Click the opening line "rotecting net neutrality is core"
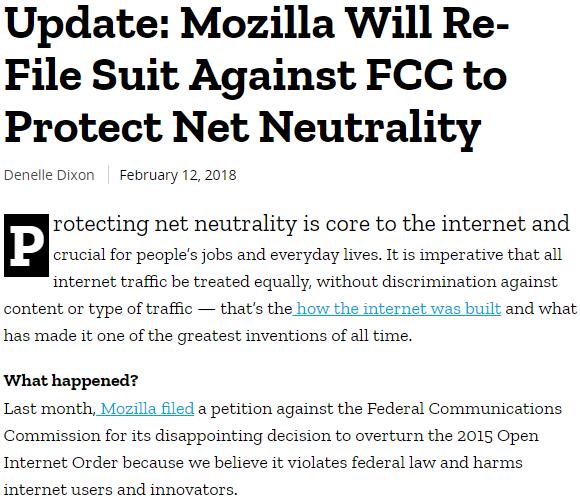 click(209, 224)
